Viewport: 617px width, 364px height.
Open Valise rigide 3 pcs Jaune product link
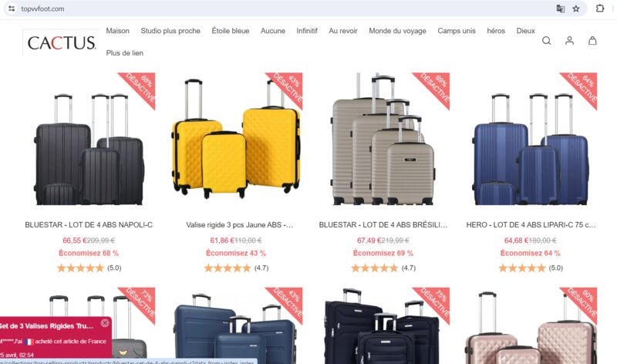(x=239, y=224)
